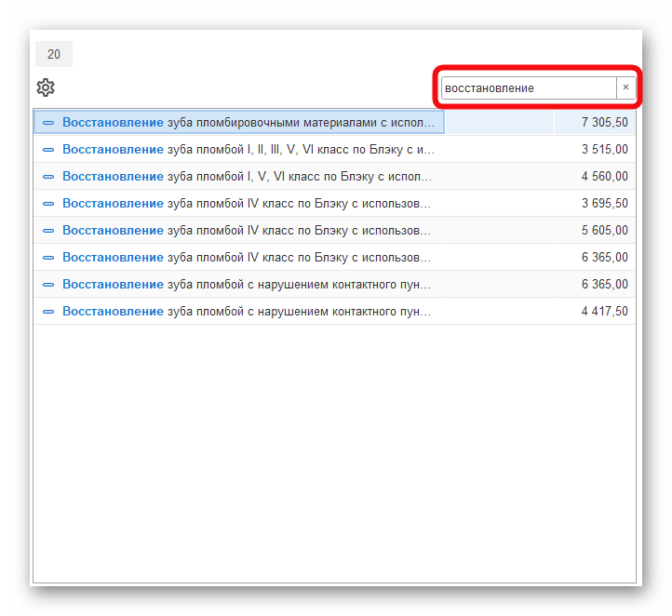
Task: Click the dash icon of the 5 605,00 row
Action: coord(48,231)
